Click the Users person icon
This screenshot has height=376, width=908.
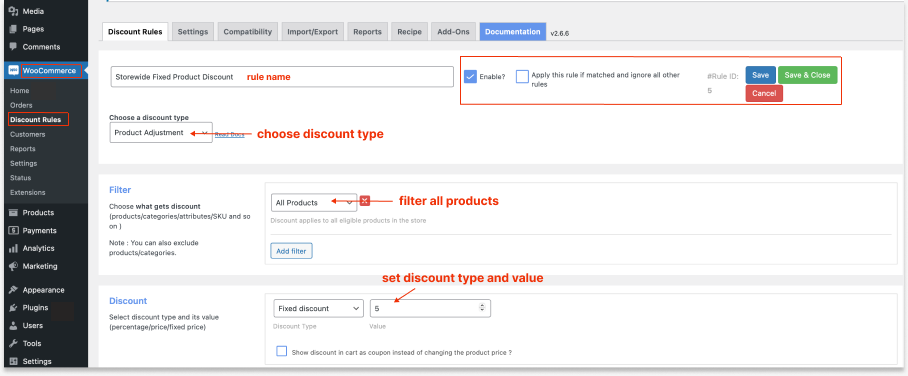coord(13,326)
